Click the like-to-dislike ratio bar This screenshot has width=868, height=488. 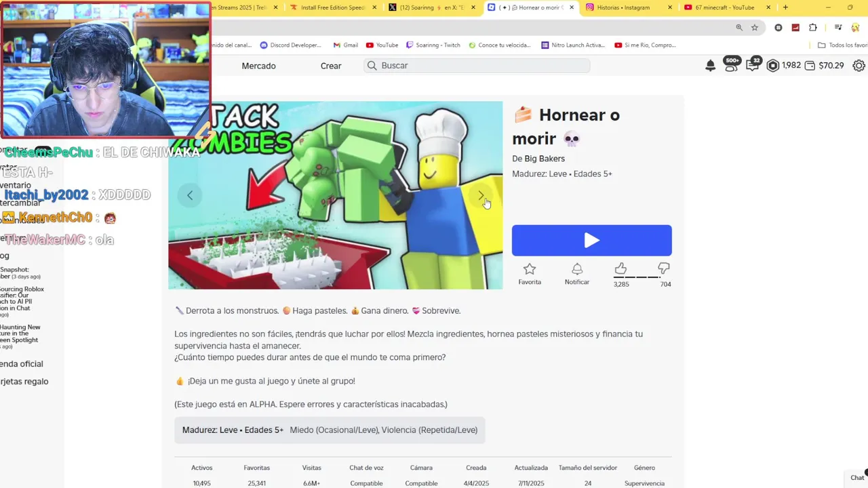[637, 277]
